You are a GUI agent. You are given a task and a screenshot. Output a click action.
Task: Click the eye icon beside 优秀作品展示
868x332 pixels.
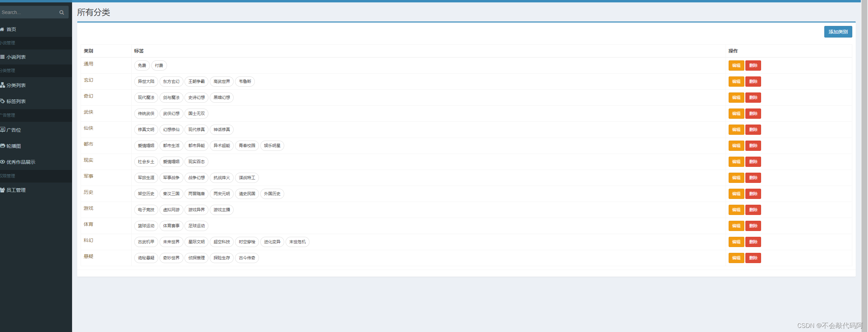point(2,162)
